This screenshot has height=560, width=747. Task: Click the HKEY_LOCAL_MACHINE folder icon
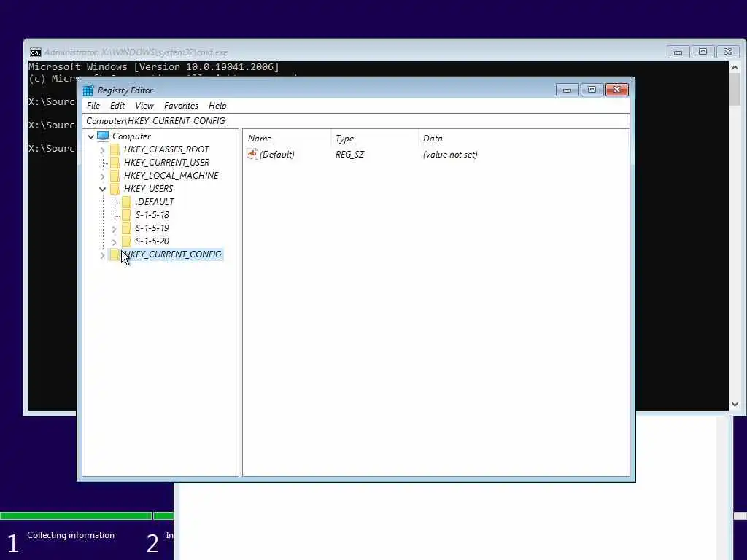click(115, 176)
